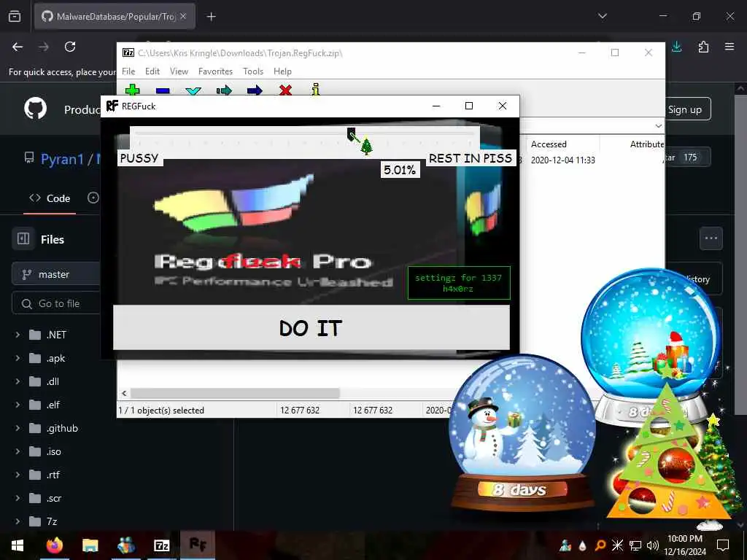Click the 7-Zip Extract blue minus icon

pos(163,90)
